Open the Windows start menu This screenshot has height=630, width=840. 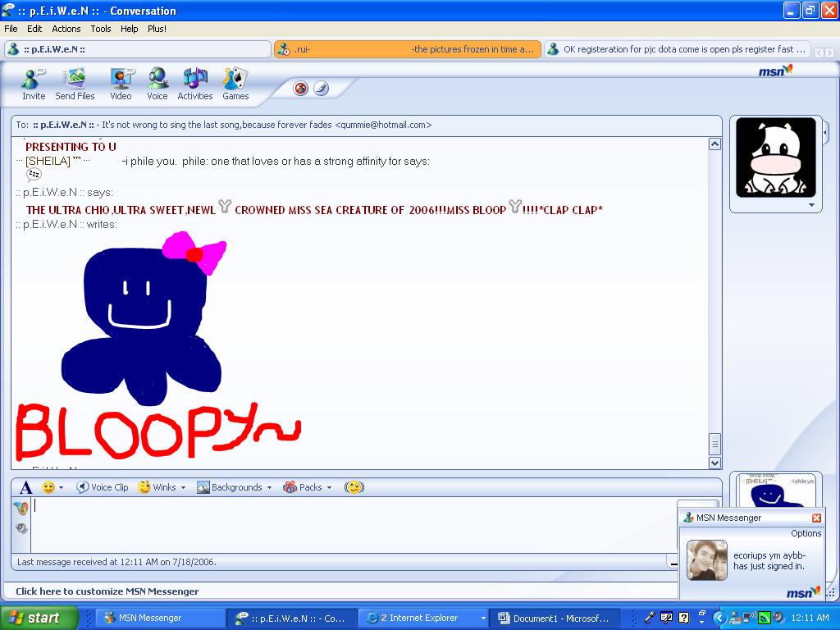[x=39, y=618]
